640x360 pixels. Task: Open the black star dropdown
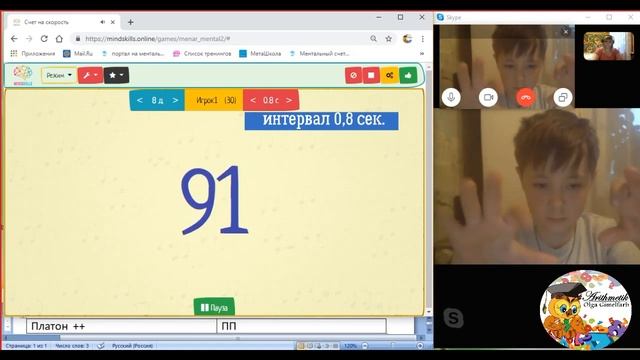point(116,75)
